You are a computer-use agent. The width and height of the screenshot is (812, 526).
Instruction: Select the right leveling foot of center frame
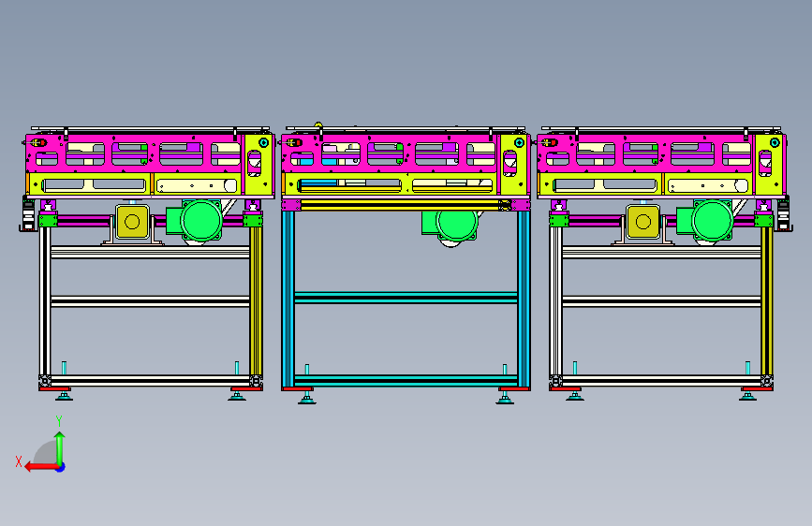(x=505, y=398)
